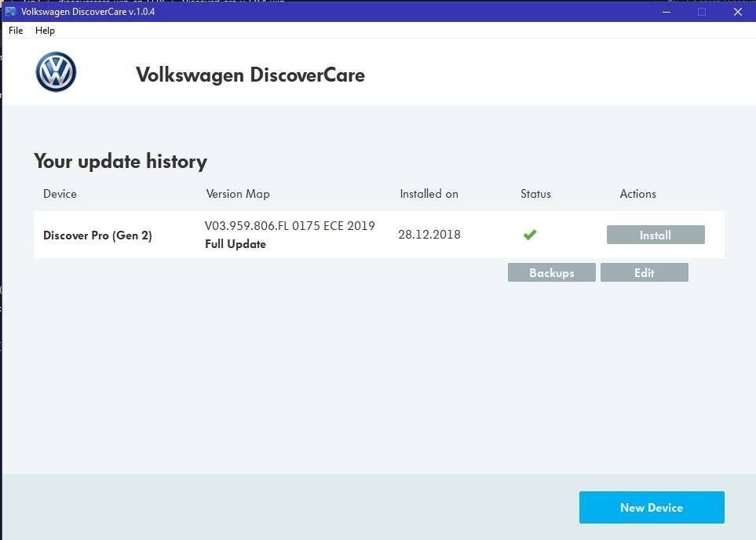
Task: Click the green status checkmark
Action: coord(529,234)
